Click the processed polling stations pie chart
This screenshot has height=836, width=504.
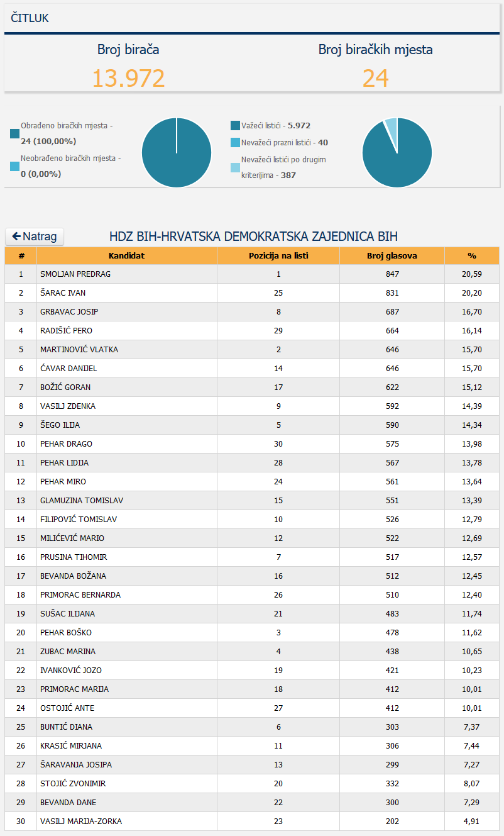tap(177, 152)
